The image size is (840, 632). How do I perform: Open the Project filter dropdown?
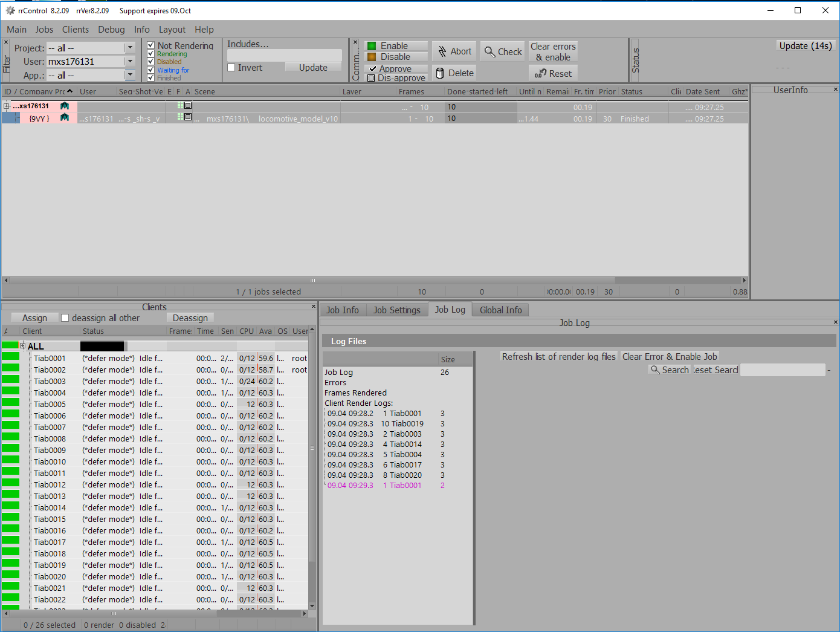pyautogui.click(x=130, y=48)
